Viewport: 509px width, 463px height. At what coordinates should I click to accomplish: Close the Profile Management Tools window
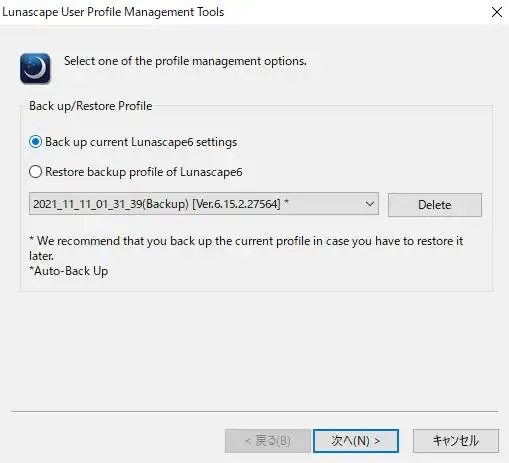pos(497,12)
